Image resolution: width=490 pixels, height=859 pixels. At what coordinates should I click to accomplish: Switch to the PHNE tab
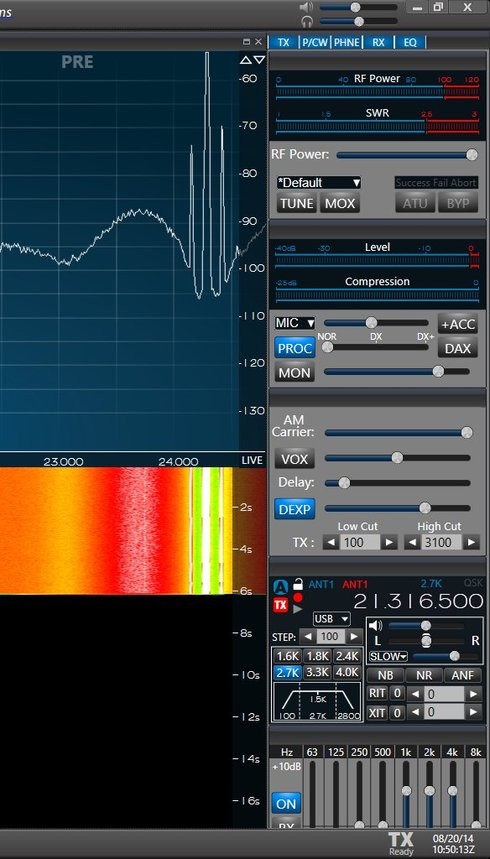[346, 42]
